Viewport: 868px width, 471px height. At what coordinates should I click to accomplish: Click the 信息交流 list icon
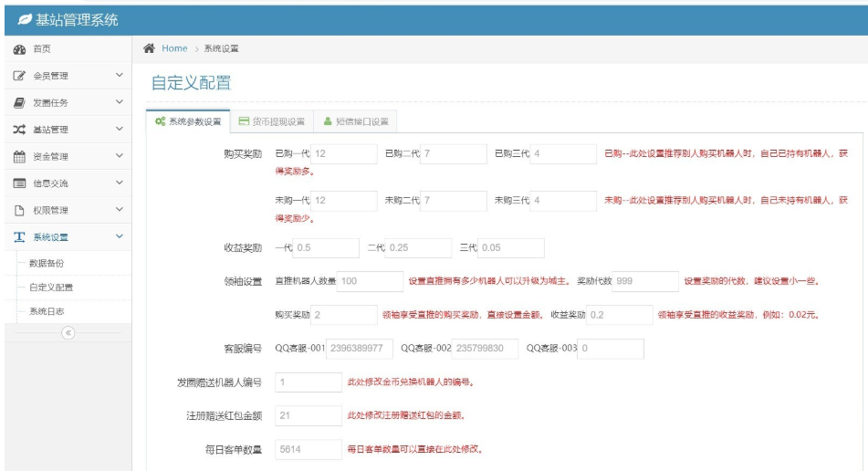click(17, 183)
